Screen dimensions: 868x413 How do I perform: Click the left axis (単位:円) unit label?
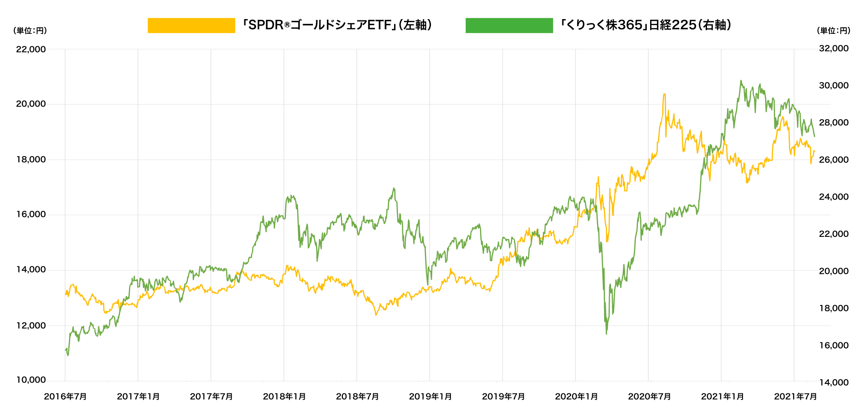(30, 31)
